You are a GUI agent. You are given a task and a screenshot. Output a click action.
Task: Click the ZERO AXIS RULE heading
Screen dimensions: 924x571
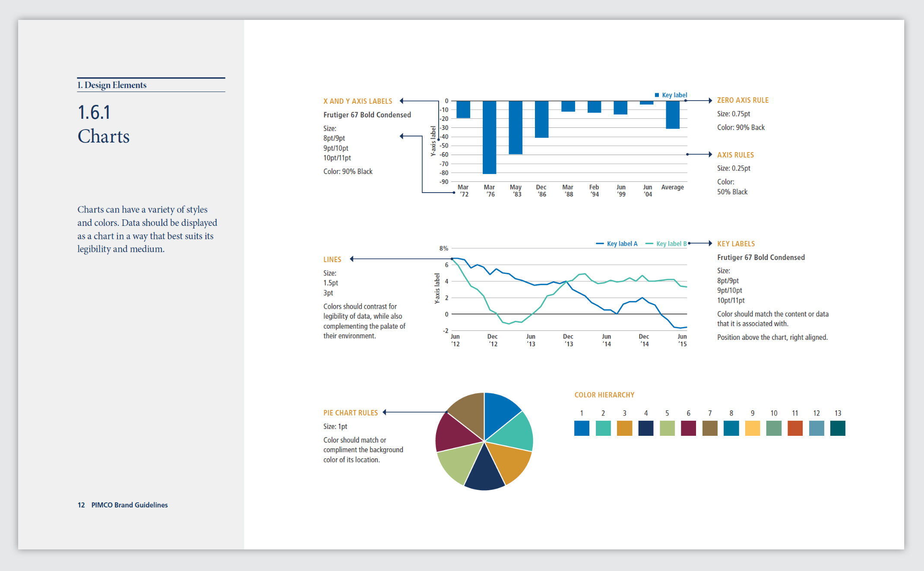743,100
